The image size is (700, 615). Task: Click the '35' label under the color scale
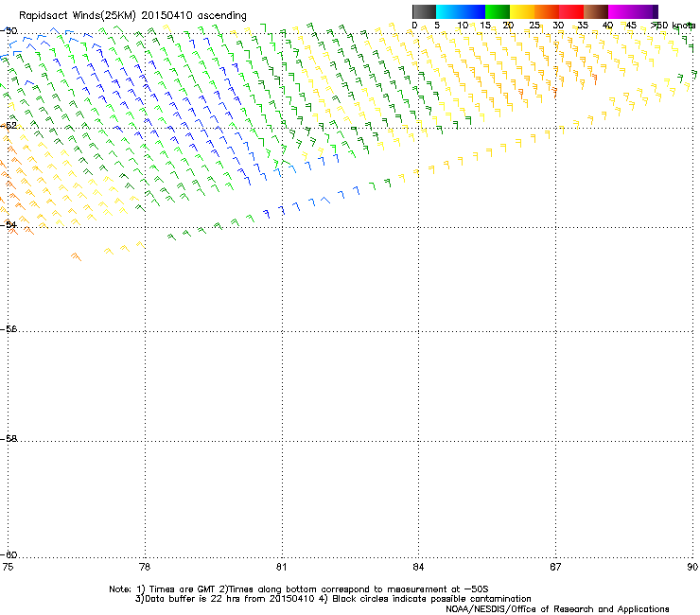click(583, 26)
